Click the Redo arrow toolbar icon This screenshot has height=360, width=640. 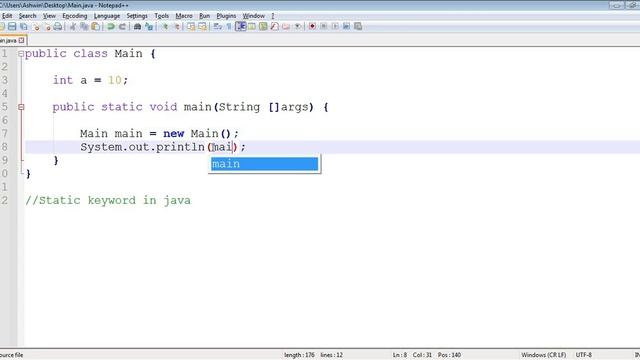pos(122,27)
